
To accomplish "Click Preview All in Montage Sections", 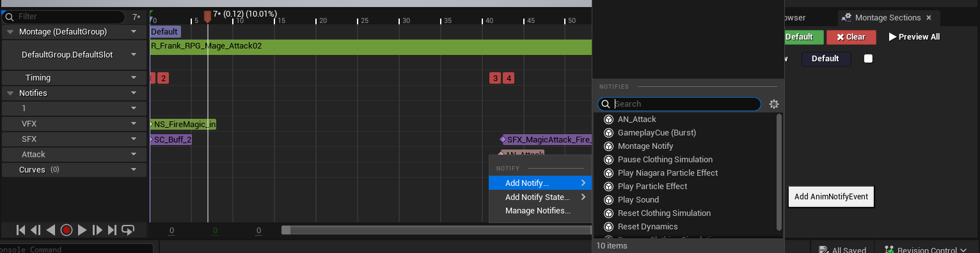I will pos(914,37).
